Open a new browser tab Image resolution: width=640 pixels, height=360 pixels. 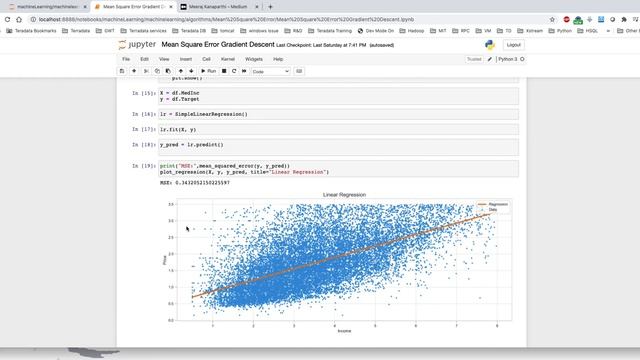point(270,7)
